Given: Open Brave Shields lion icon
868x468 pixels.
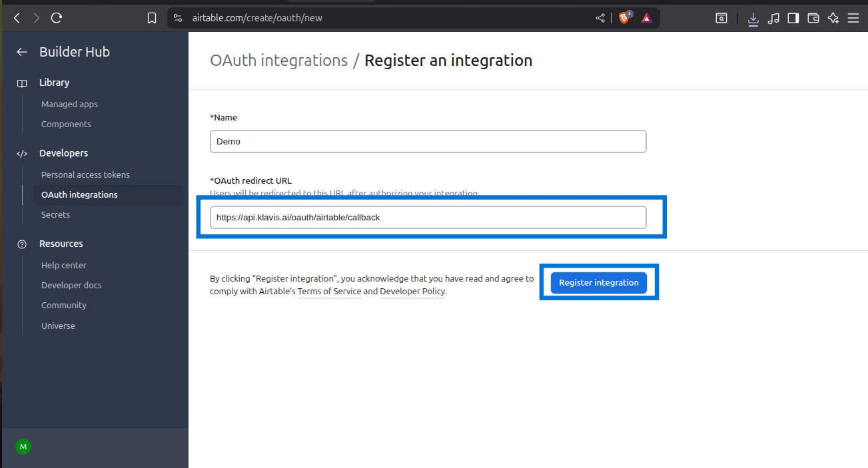Looking at the screenshot, I should pyautogui.click(x=624, y=18).
